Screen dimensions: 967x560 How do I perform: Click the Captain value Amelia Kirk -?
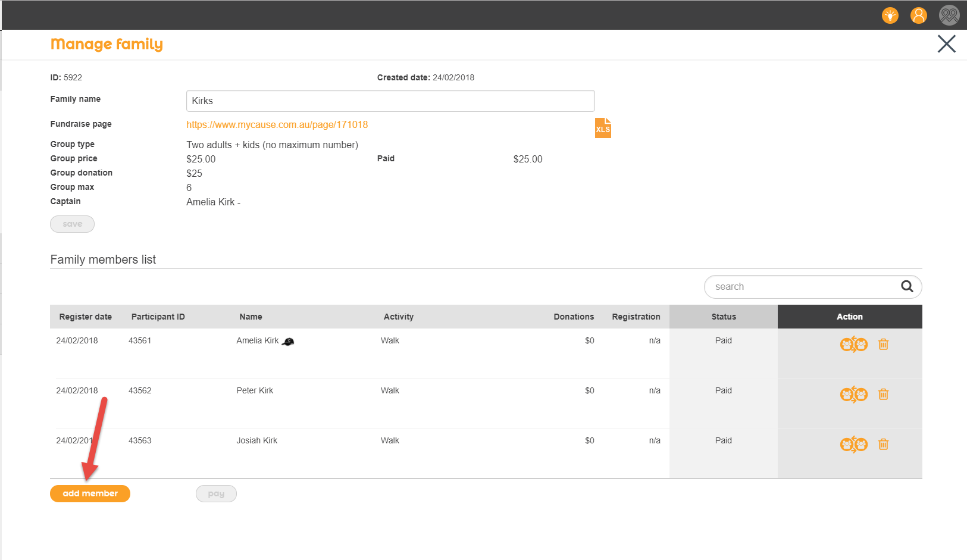point(213,202)
